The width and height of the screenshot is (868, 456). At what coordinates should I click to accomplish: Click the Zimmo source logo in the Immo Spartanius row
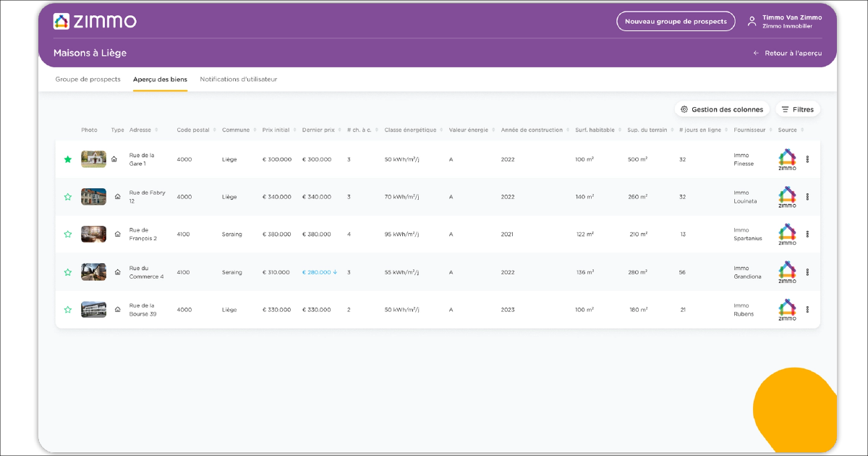[787, 235]
